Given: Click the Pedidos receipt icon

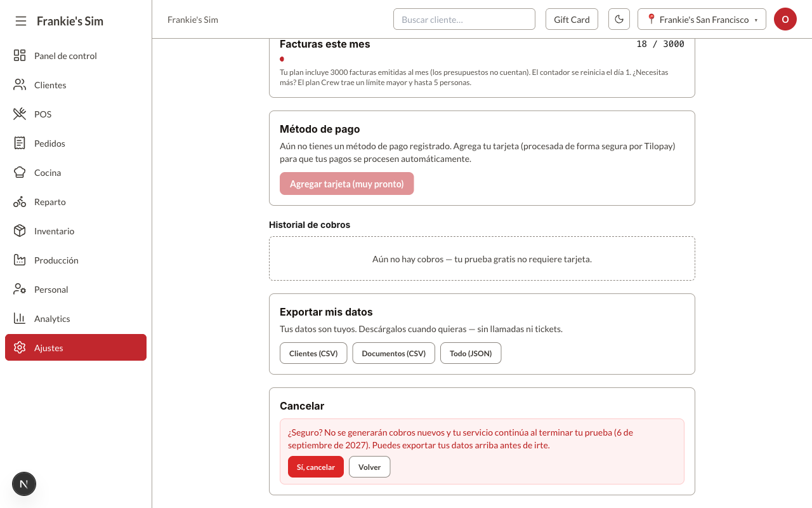Looking at the screenshot, I should [20, 143].
